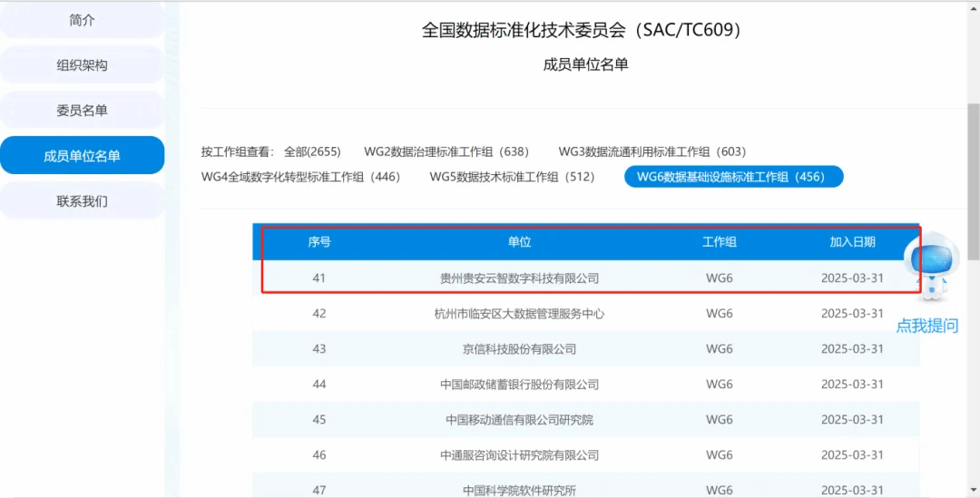The image size is (980, 498).
Task: Click the 点我提问 link
Action: coord(927,326)
